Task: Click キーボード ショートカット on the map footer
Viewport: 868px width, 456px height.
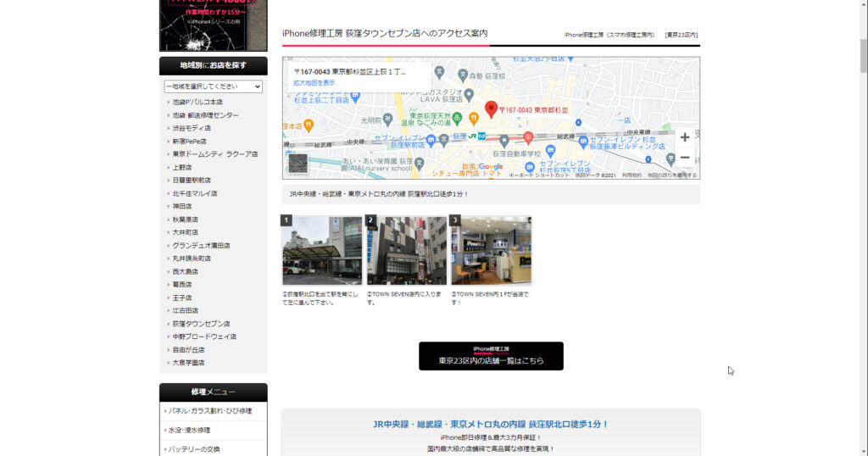Action: click(x=538, y=175)
